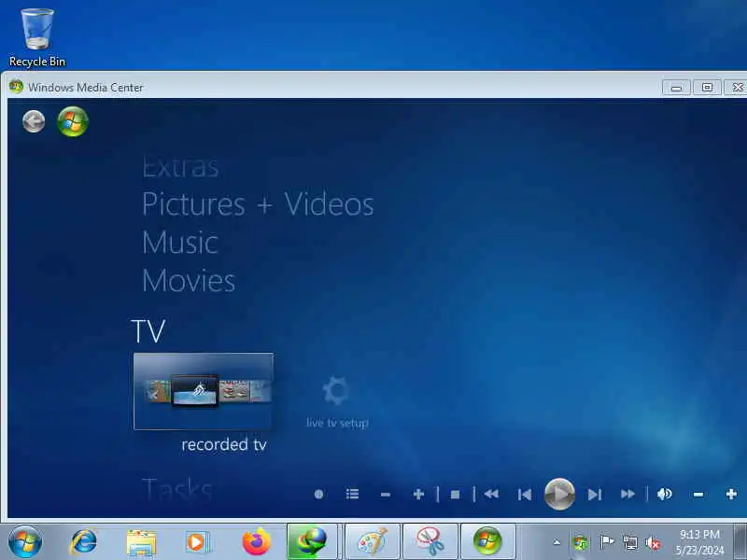
Task: Raise volume with the plus button
Action: (731, 495)
